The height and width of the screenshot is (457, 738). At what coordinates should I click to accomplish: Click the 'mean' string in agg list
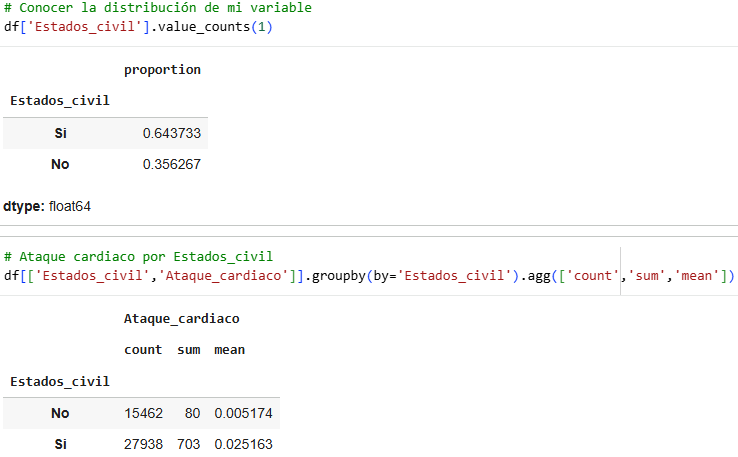pos(697,275)
